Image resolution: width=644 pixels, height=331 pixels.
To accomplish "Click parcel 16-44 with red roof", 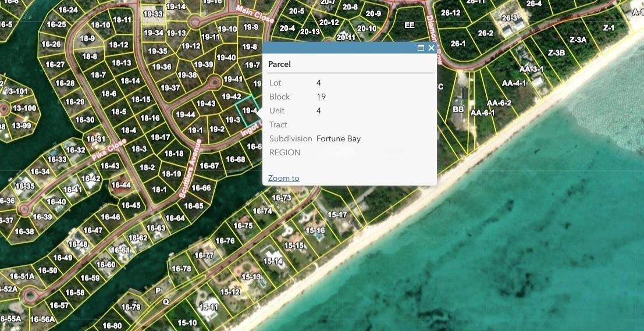I will pos(121,185).
